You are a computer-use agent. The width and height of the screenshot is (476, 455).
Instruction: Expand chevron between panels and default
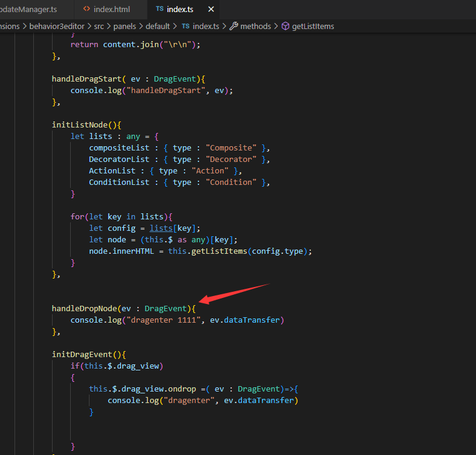pyautogui.click(x=141, y=27)
